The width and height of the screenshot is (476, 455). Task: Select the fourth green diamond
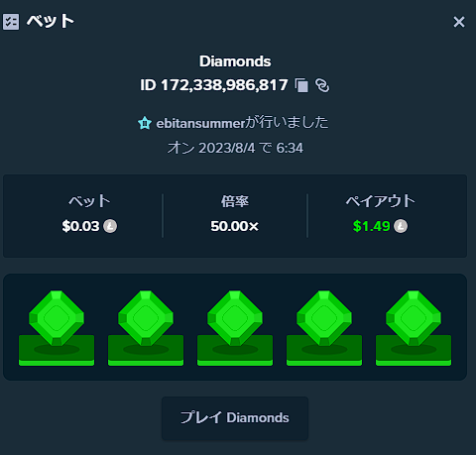coord(324,328)
